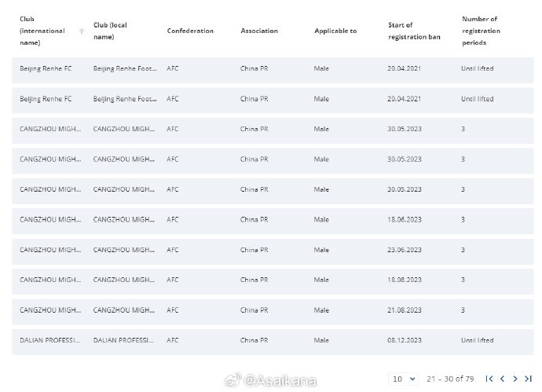This screenshot has width=542, height=392.
Task: Click the @Asaikana watermark text
Action: 280,381
